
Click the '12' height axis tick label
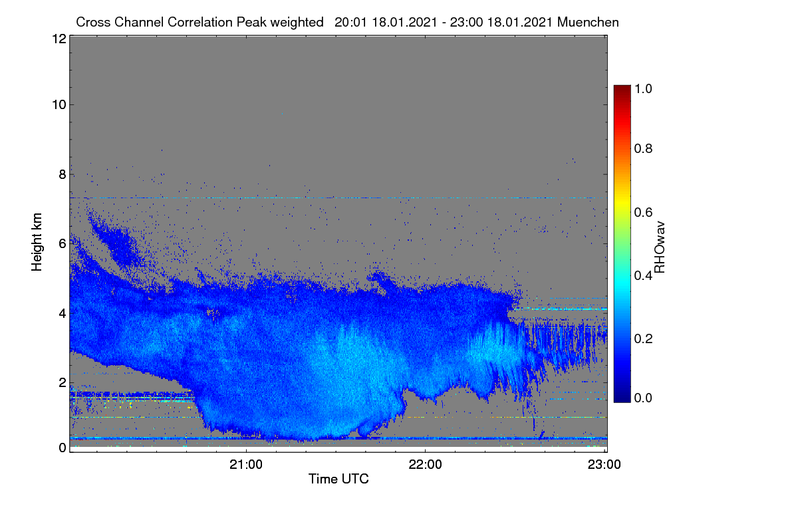[58, 39]
